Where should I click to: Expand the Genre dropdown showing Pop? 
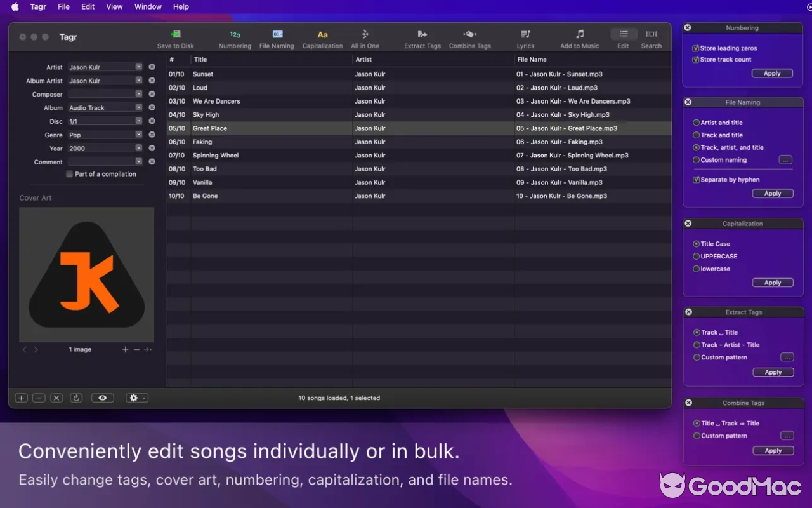pyautogui.click(x=138, y=135)
